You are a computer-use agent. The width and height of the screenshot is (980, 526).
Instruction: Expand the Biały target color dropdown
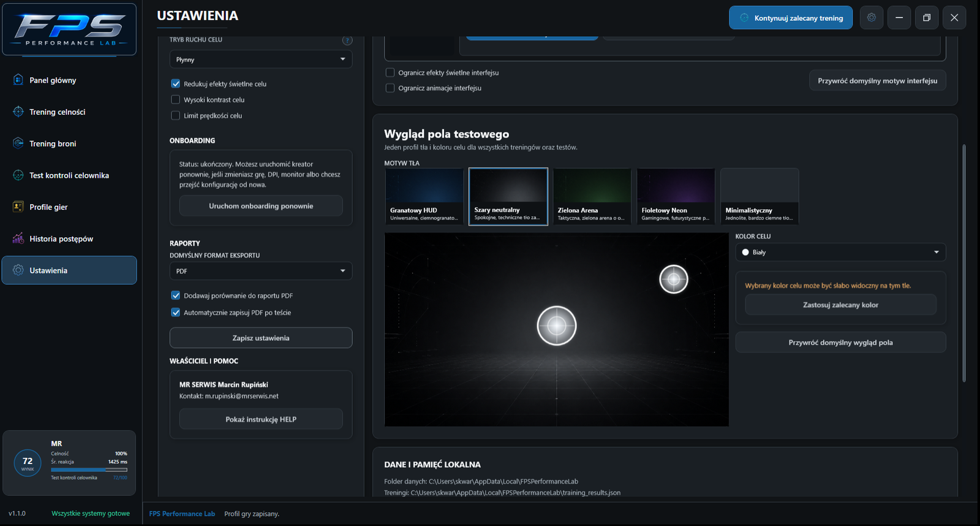(x=840, y=252)
